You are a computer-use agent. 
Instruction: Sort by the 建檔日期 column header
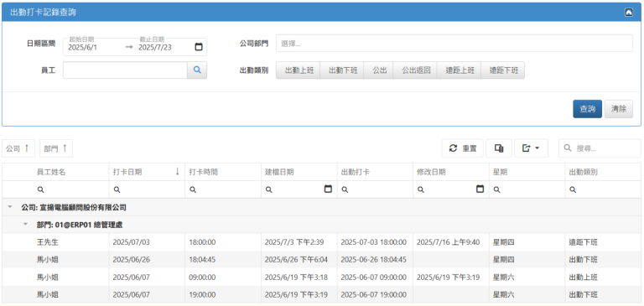(x=299, y=172)
